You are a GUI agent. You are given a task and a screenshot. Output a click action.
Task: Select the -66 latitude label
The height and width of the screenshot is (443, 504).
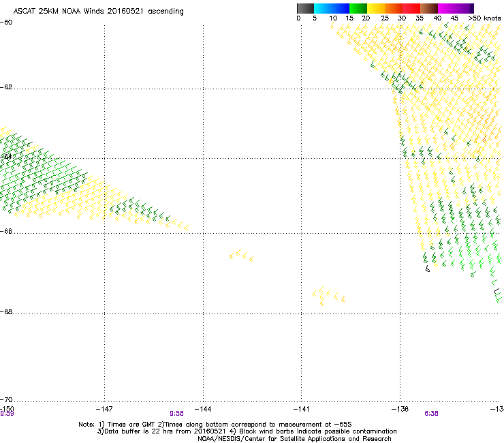(6, 231)
